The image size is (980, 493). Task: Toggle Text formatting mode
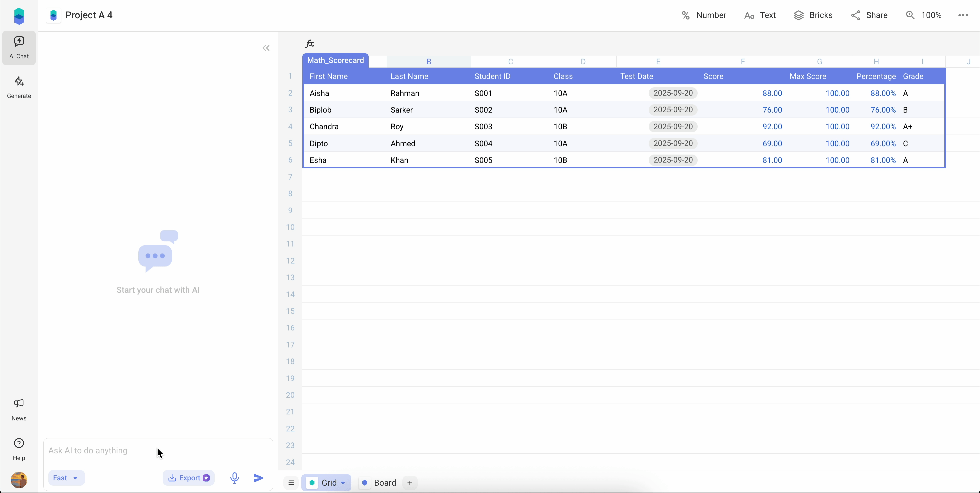[760, 15]
